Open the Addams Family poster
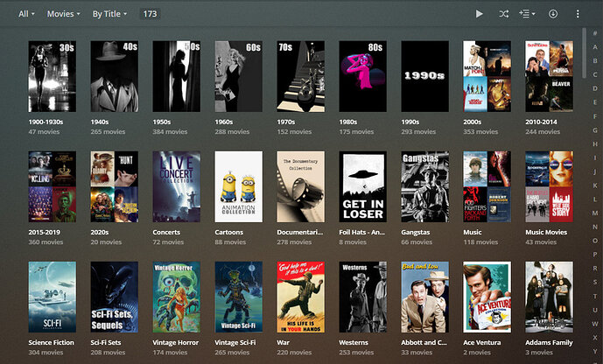 point(549,297)
